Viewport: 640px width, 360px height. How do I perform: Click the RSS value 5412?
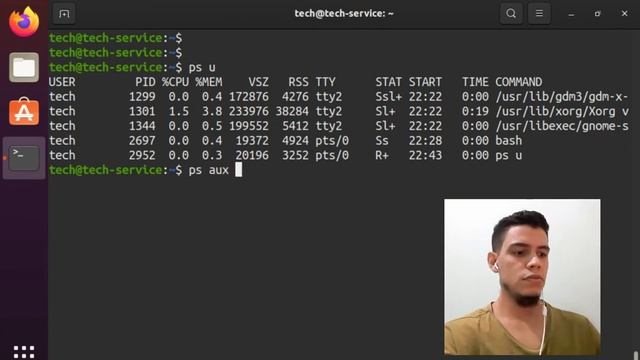point(295,126)
